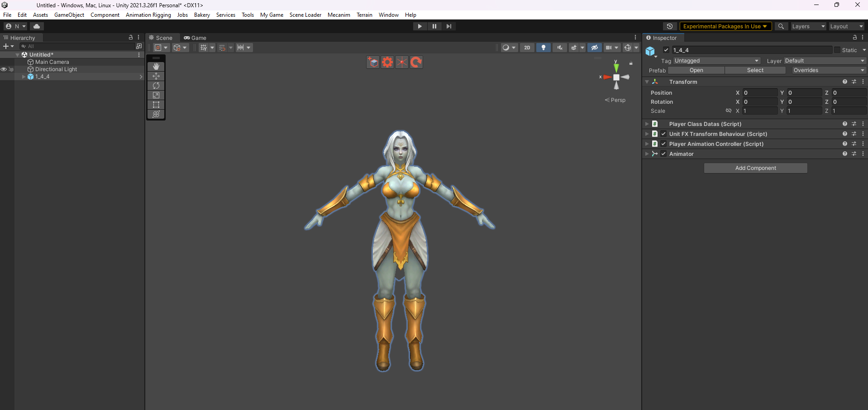Select the Rect tool

point(156,105)
